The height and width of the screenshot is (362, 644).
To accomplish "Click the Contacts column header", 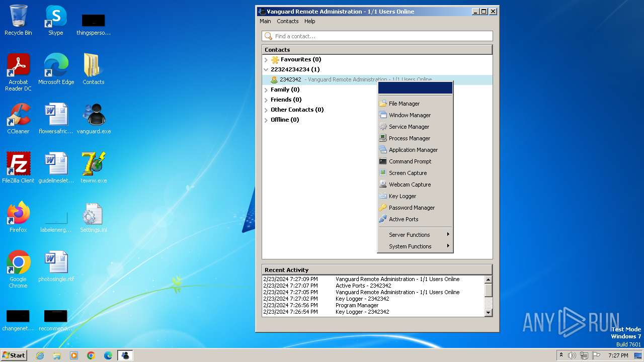I will (x=377, y=50).
